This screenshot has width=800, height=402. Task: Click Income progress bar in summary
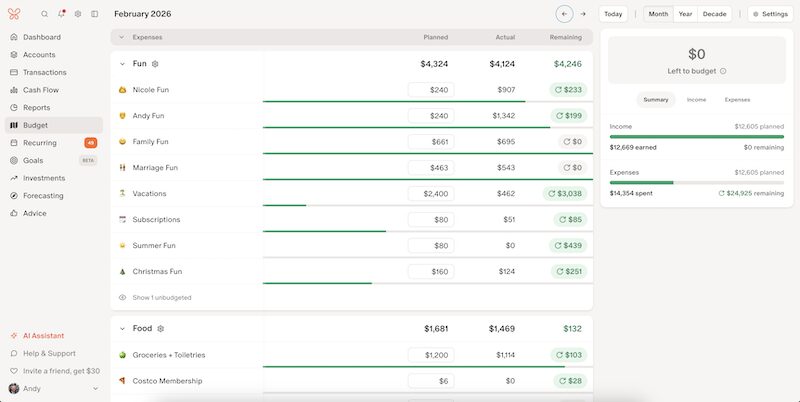coord(696,137)
